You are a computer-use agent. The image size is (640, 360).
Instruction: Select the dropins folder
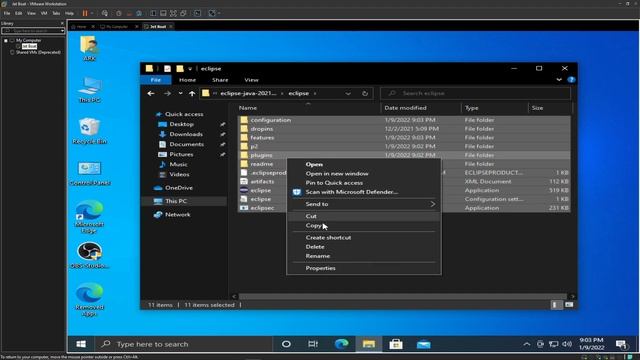[262, 129]
